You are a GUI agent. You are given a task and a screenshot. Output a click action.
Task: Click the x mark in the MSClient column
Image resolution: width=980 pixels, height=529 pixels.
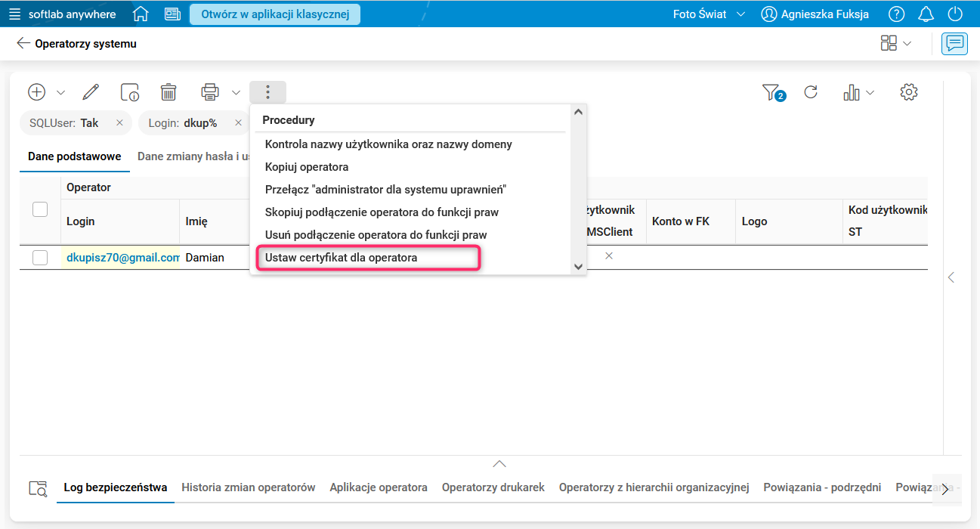(x=609, y=256)
